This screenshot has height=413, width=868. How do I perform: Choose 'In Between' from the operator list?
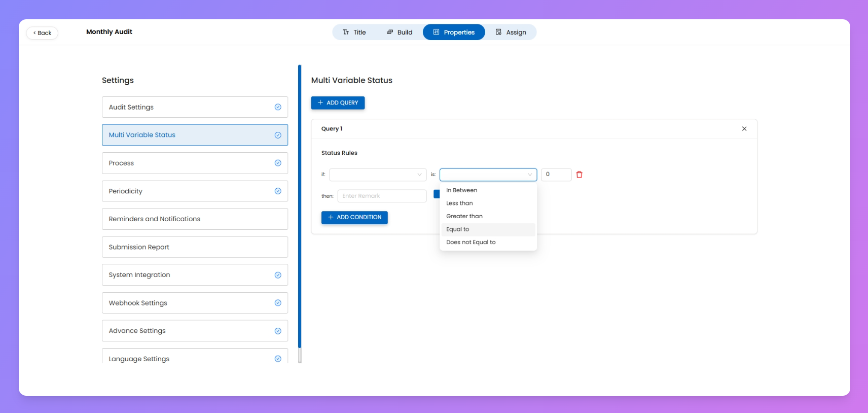tap(488, 190)
